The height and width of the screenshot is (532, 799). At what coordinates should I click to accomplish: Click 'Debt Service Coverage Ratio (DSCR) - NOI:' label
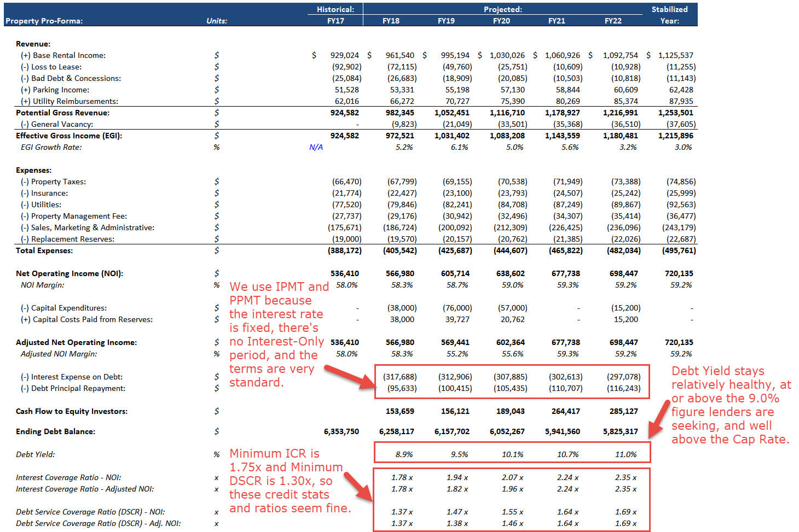(90, 512)
